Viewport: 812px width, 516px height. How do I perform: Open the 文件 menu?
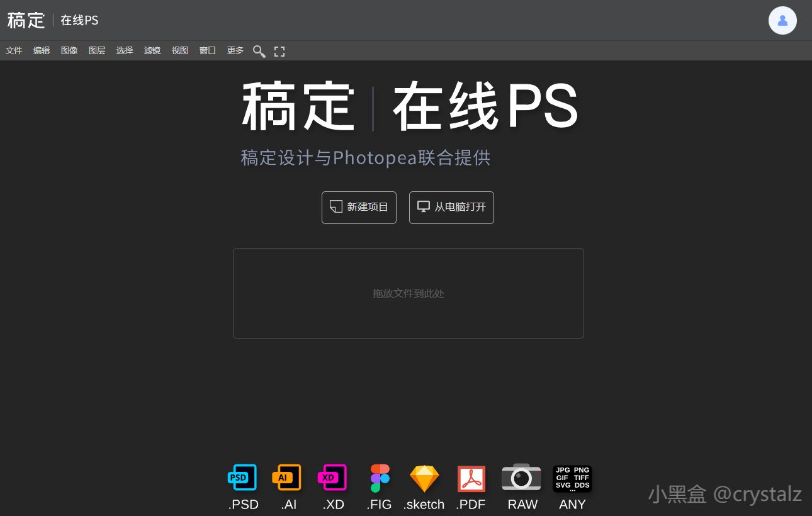tap(14, 50)
